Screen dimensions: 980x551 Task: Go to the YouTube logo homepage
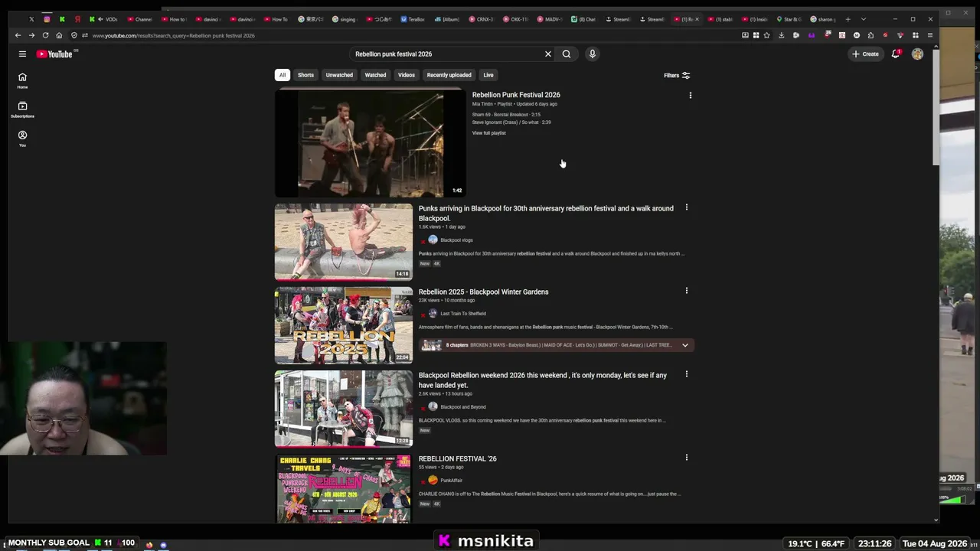(x=54, y=54)
